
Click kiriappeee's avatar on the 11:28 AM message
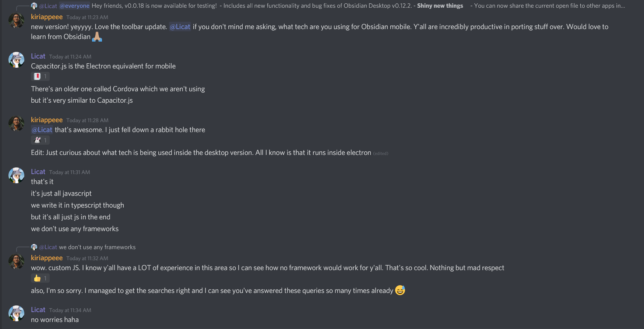16,124
